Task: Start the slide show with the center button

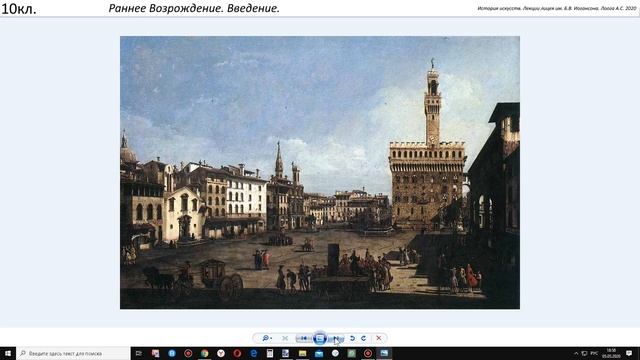Action: coord(320,338)
